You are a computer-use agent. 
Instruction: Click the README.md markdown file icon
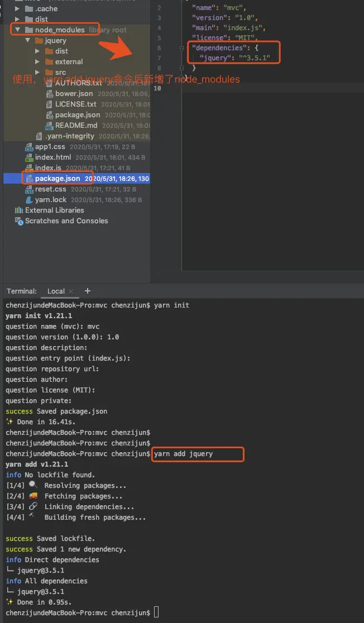49,126
